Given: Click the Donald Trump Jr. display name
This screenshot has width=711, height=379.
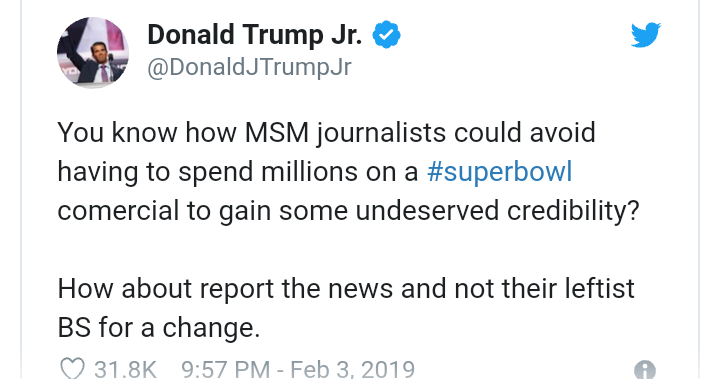Looking at the screenshot, I should 255,35.
